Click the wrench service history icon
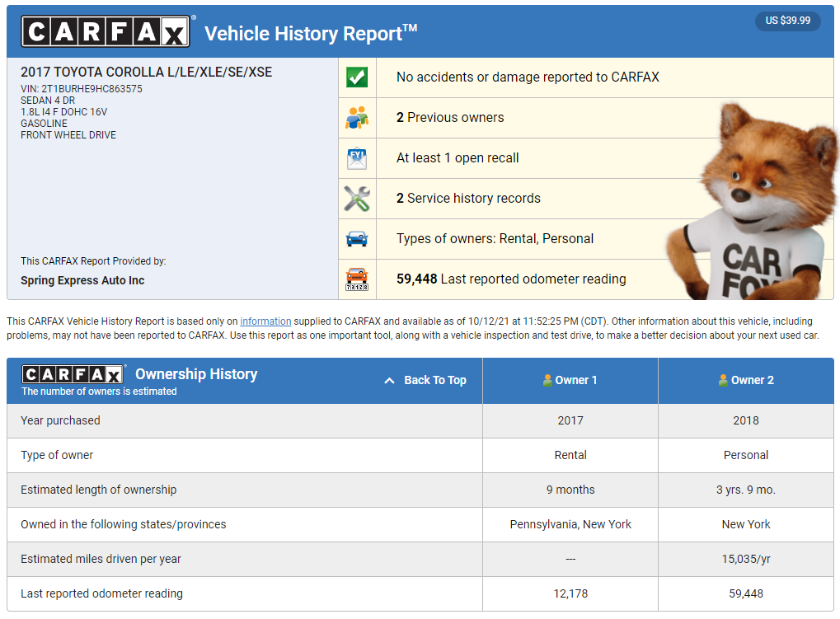The image size is (840, 619). tap(357, 199)
